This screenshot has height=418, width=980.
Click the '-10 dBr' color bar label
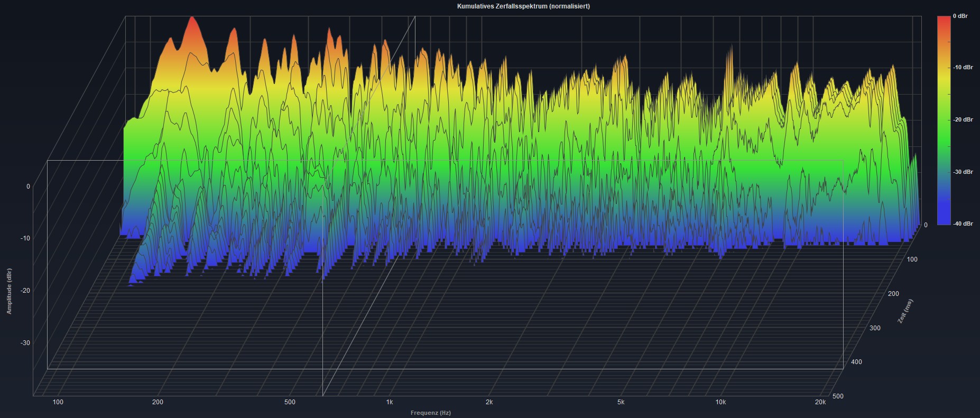coord(963,68)
